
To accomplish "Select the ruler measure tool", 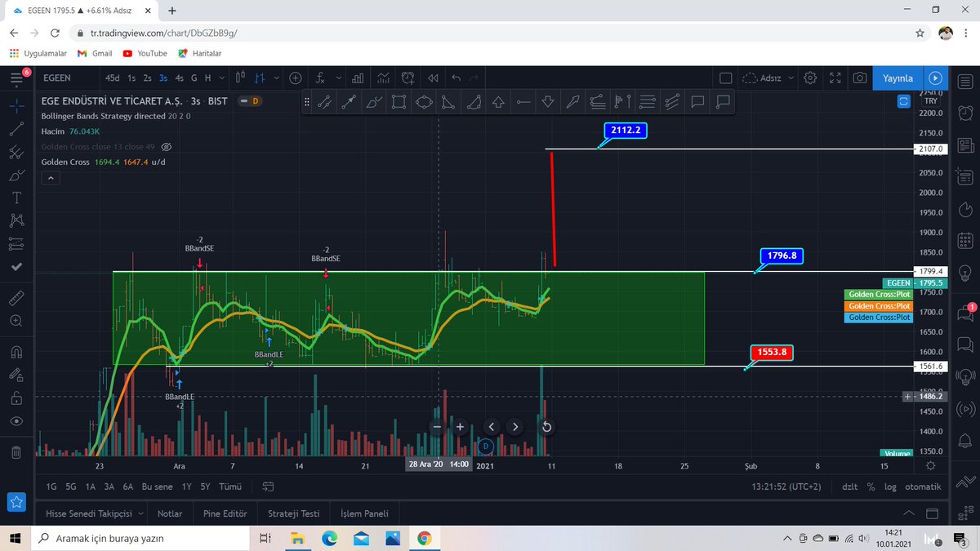I will tap(16, 296).
